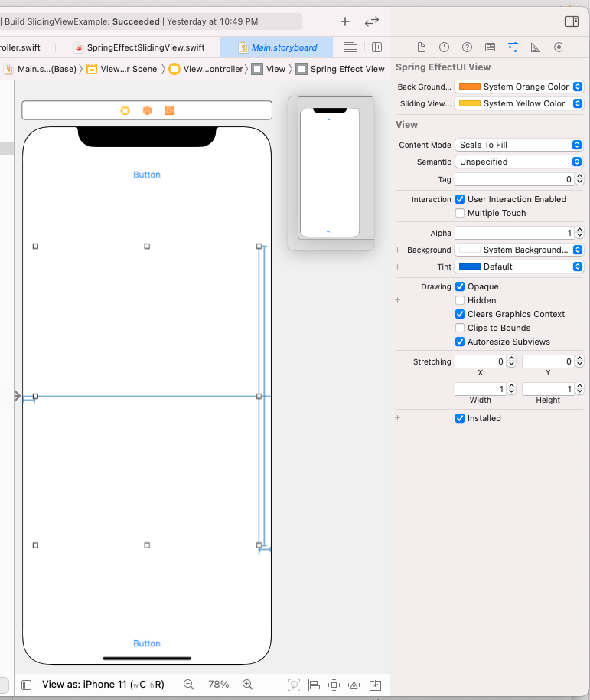Open Semantic Unspecified dropdown
Image resolution: width=590 pixels, height=700 pixels.
pyautogui.click(x=519, y=162)
